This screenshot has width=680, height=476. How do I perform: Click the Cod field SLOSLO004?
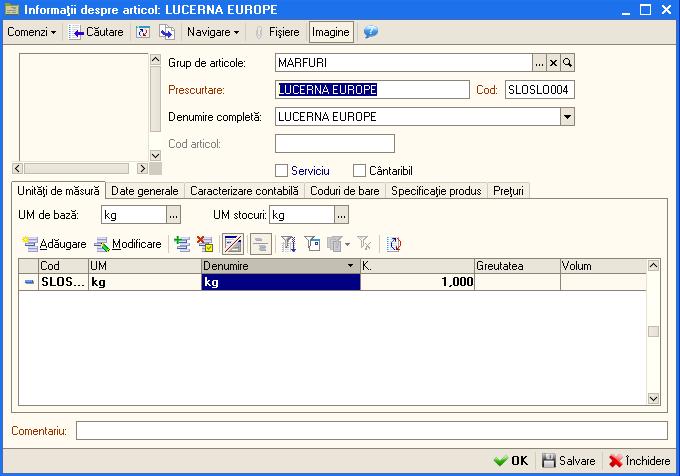click(539, 90)
